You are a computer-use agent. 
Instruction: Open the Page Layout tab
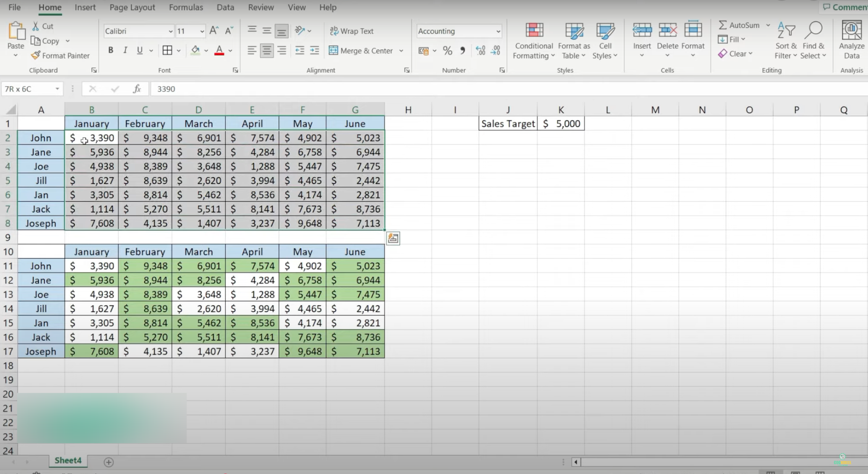[x=132, y=7]
